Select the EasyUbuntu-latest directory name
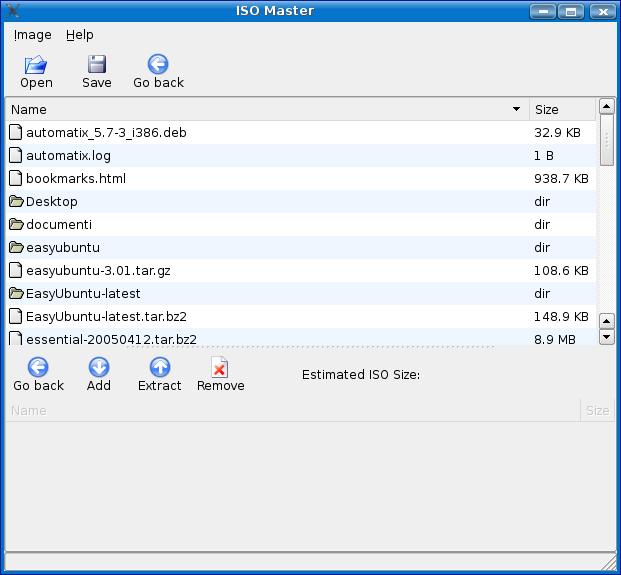This screenshot has height=575, width=621. pyautogui.click(x=83, y=293)
